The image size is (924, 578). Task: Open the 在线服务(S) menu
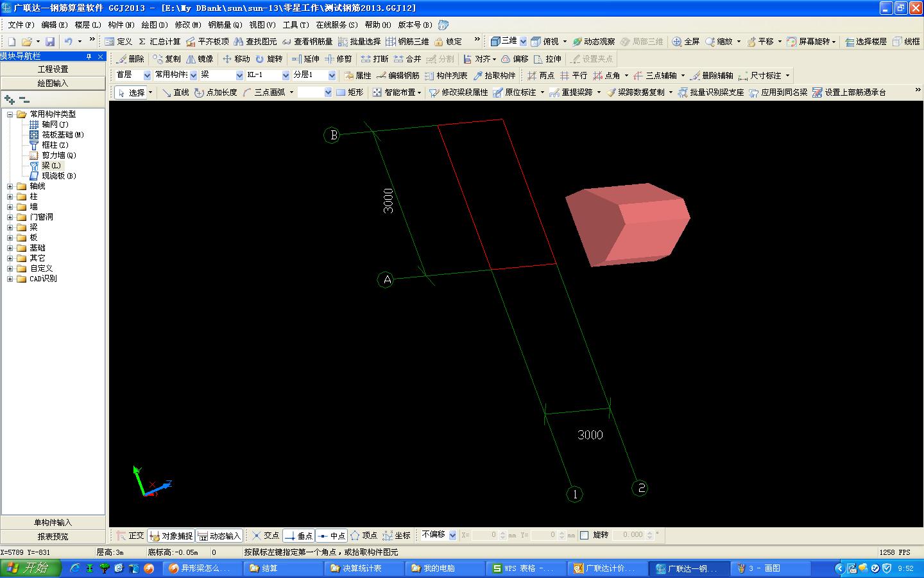pos(336,24)
